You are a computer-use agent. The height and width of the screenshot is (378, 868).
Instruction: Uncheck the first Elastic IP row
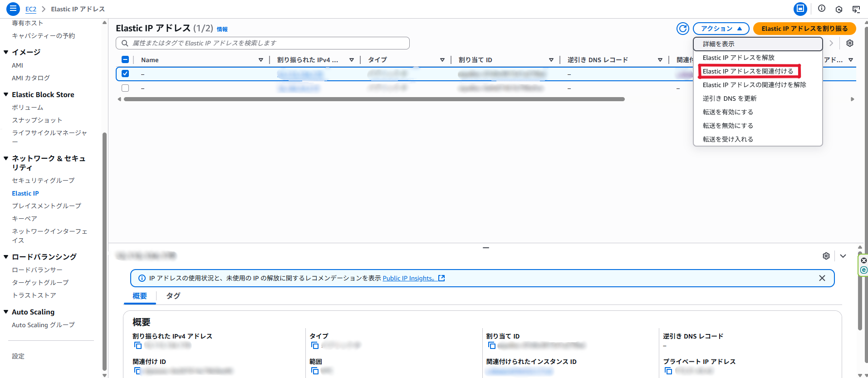click(x=126, y=74)
